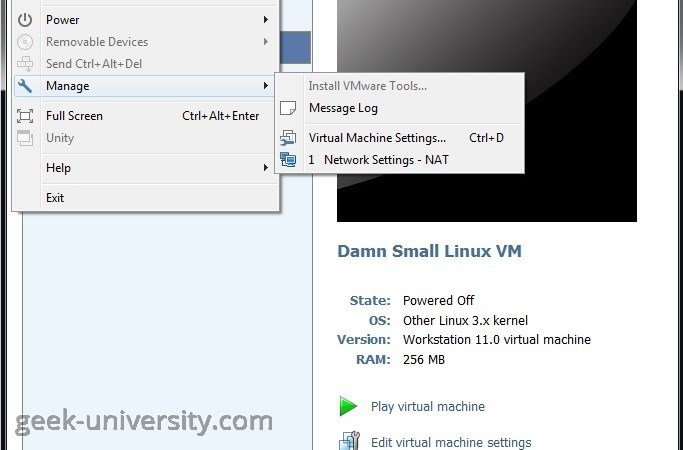The width and height of the screenshot is (683, 450).
Task: Click the Virtual Machine Settings icon
Action: 288,138
